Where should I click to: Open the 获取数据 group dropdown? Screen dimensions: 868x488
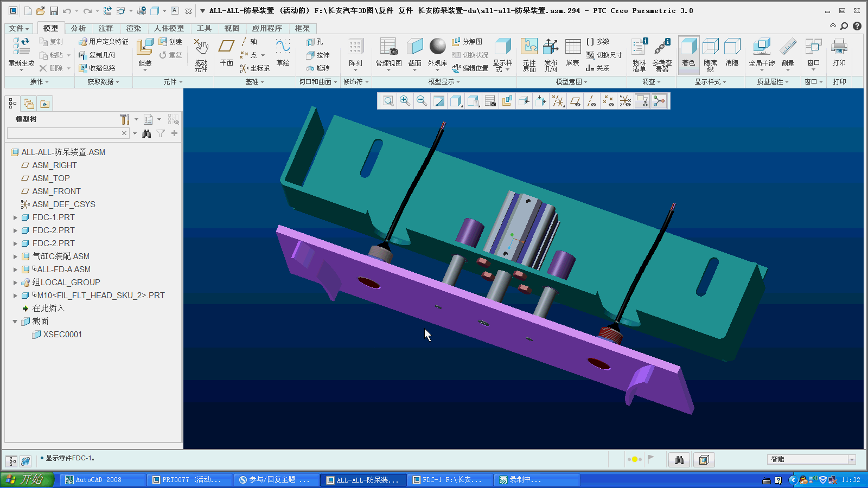click(x=103, y=82)
